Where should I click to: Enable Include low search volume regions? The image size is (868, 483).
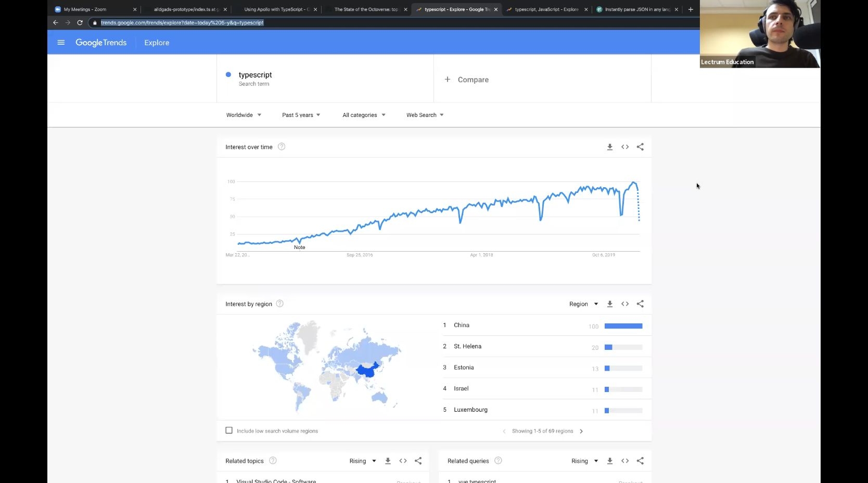[x=229, y=430]
